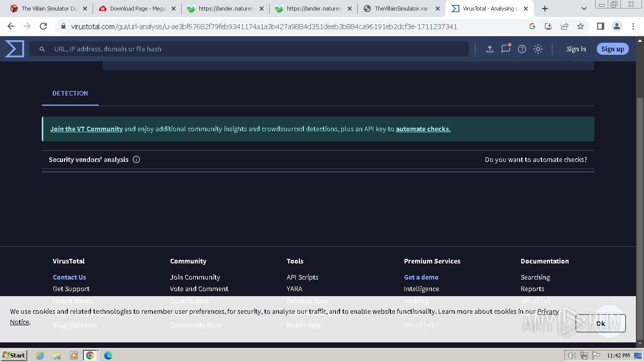Accept cookies with the Ok button

(x=601, y=323)
